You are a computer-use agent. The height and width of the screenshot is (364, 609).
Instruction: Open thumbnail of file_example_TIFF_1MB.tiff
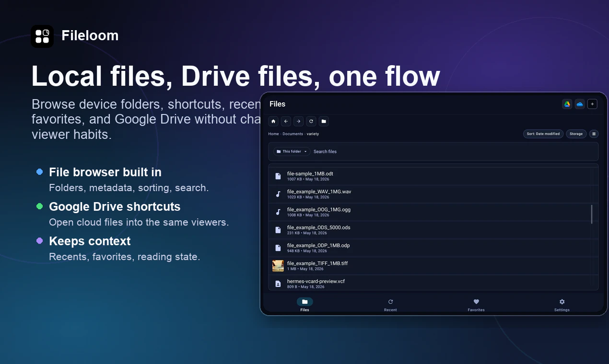(x=278, y=266)
